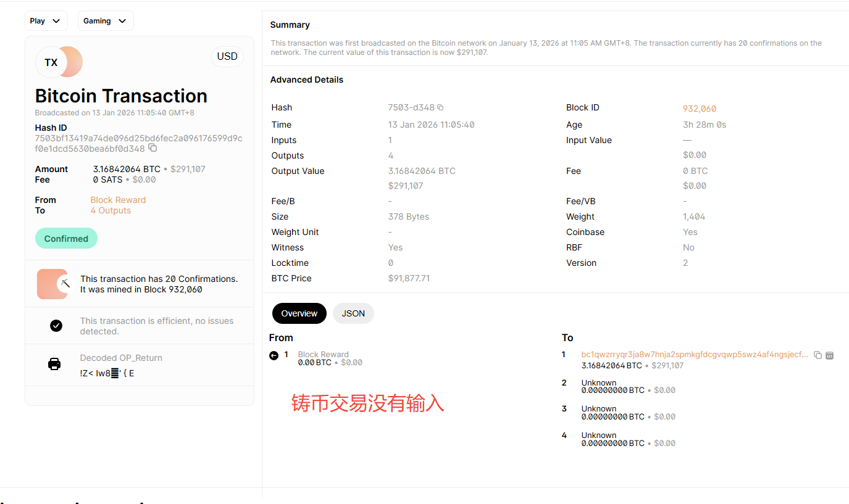Click the efficiency checkmark icon
Viewport: 849px width, 504px height.
tap(56, 326)
